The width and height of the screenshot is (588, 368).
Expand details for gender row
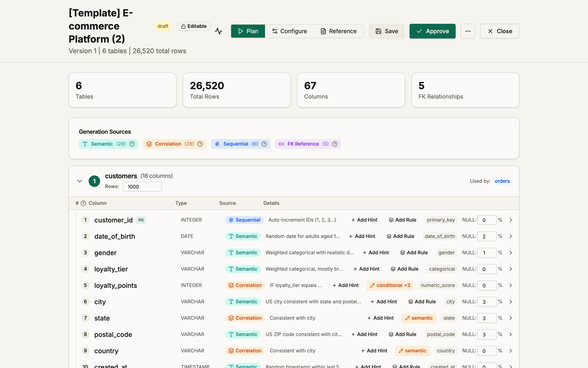[511, 253]
